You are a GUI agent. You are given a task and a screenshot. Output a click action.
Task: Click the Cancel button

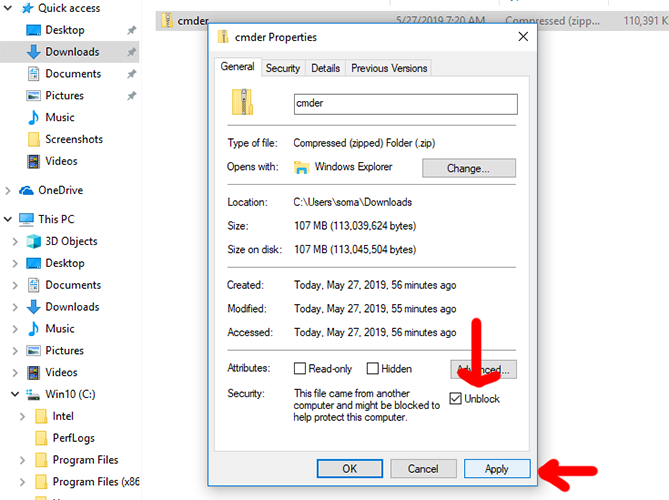pos(423,469)
